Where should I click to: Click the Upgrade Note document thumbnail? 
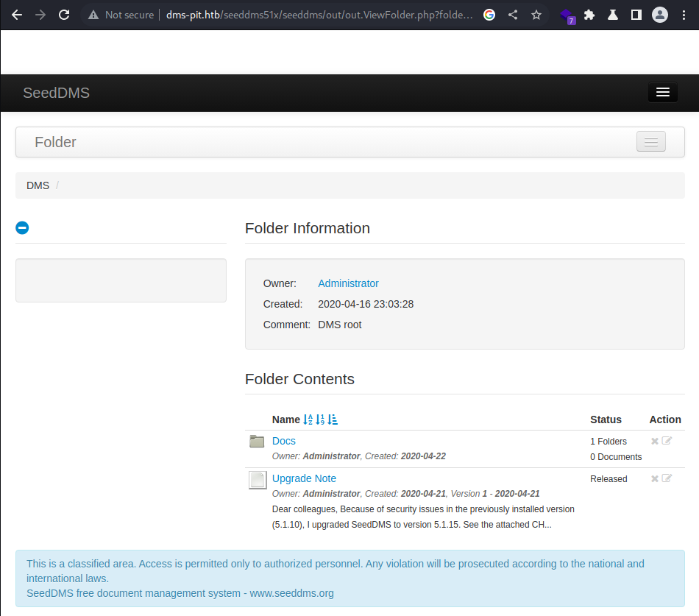coord(258,480)
